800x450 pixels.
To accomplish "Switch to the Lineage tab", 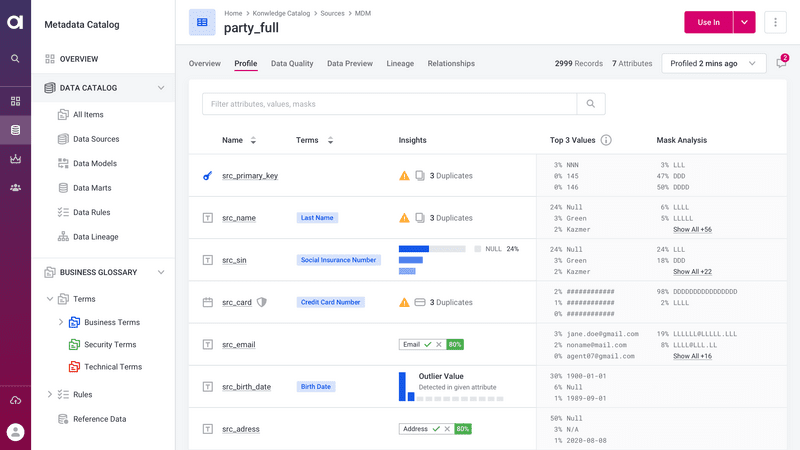I will pos(400,63).
